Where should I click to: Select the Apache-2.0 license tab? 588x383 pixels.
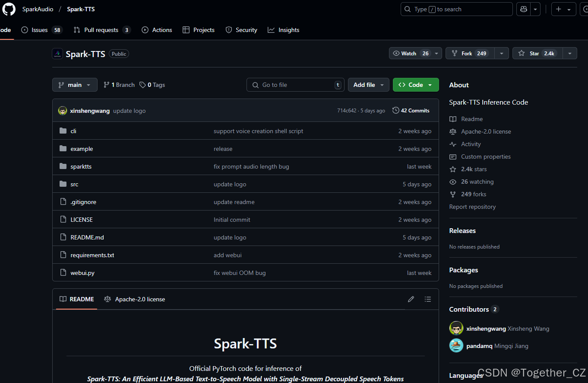click(x=134, y=299)
